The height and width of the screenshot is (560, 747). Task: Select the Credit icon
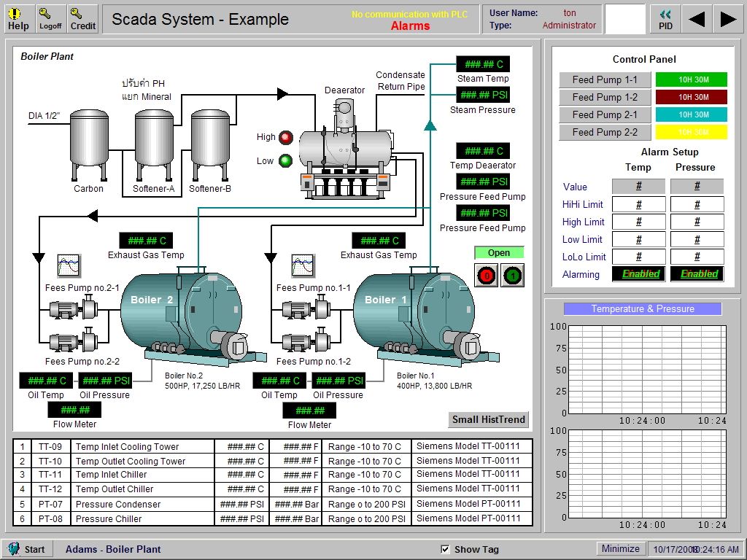82,17
